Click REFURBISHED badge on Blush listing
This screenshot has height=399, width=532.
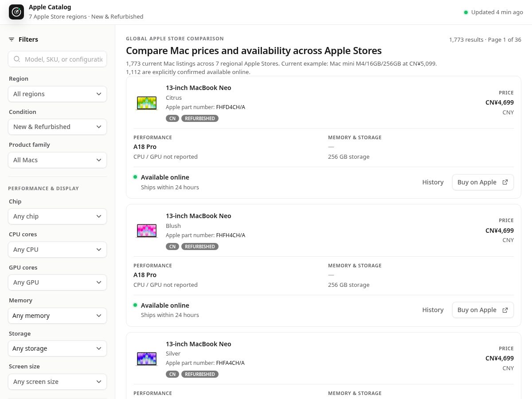(x=200, y=246)
